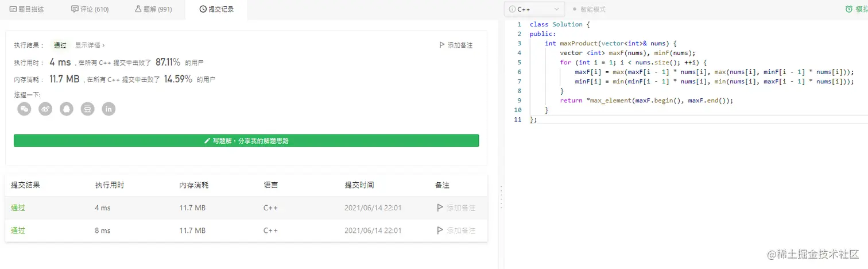Click the 语言 column header
The width and height of the screenshot is (868, 269).
(x=271, y=185)
